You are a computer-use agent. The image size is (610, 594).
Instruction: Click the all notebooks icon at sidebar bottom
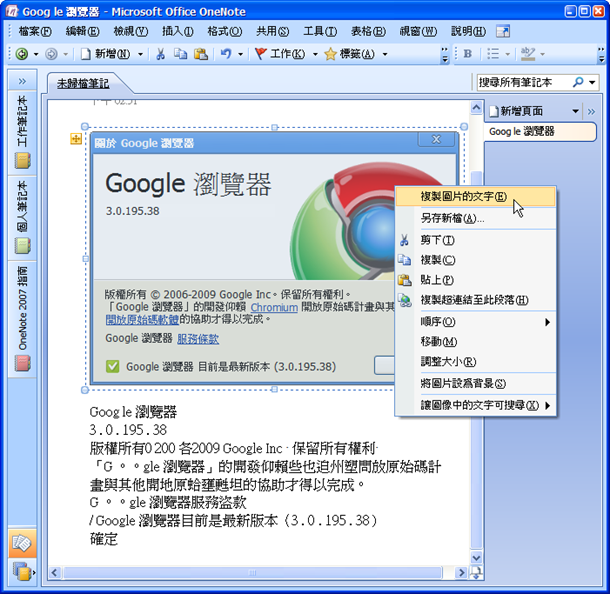click(x=21, y=571)
